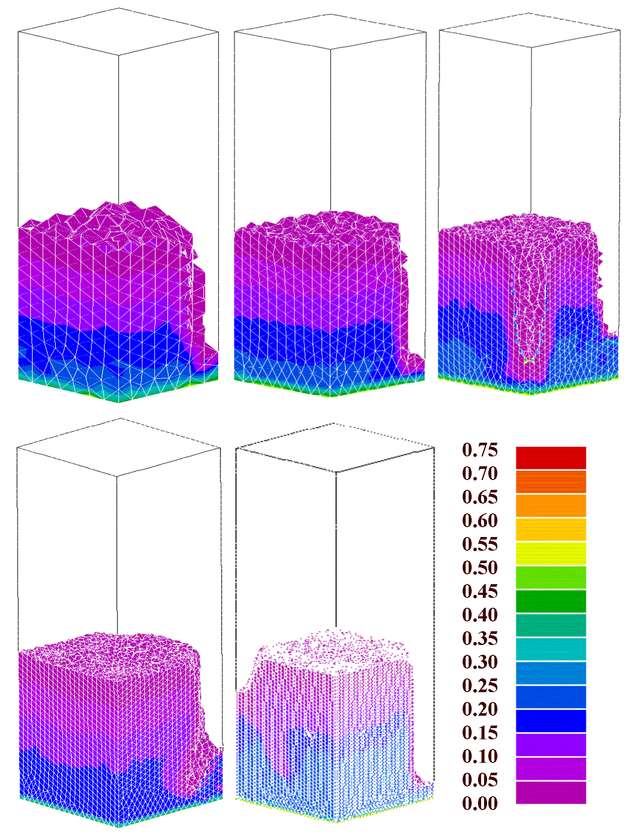Select the bright pure-blue legend swatch
The image size is (634, 840).
point(551,721)
